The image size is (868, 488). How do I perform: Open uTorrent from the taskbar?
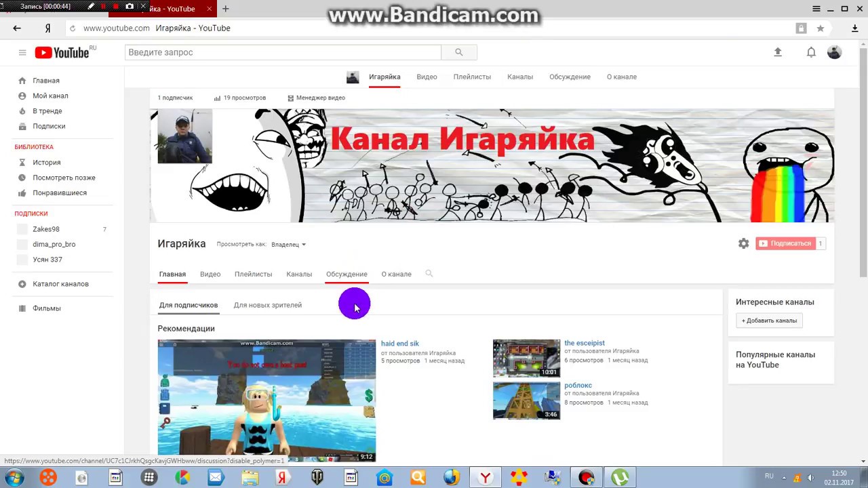click(x=620, y=477)
